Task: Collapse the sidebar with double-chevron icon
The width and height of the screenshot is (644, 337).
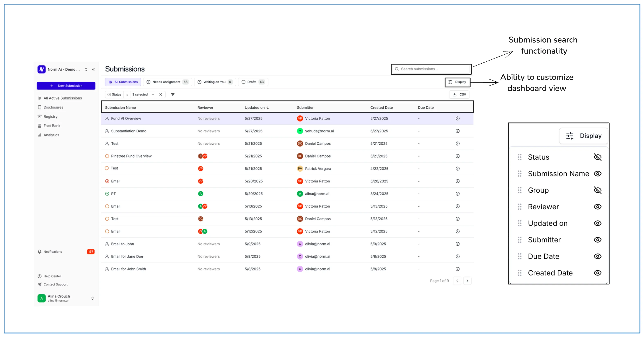Action: 94,69
